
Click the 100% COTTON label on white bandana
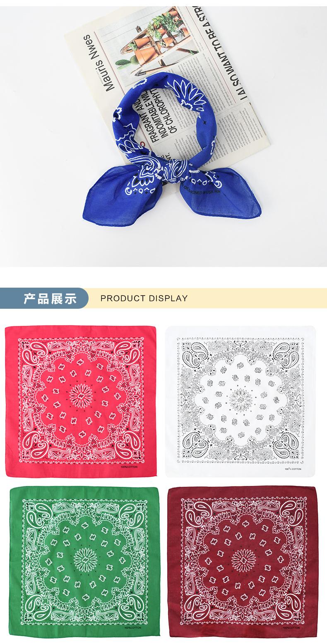293,469
